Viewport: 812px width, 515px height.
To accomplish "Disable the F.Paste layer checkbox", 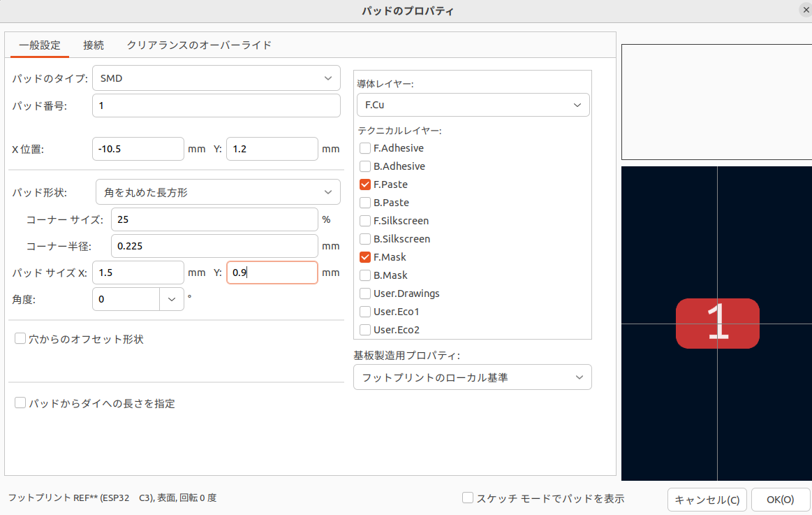I will point(365,184).
